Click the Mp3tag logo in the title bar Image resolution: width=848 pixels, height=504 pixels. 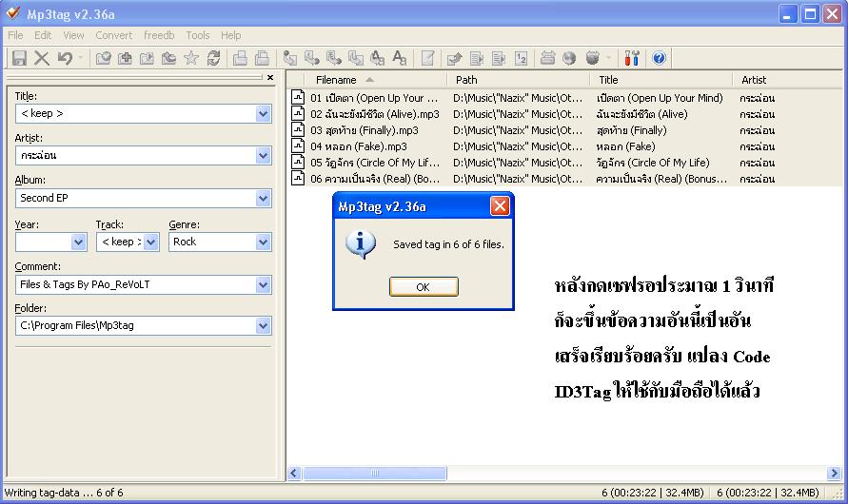tap(12, 13)
